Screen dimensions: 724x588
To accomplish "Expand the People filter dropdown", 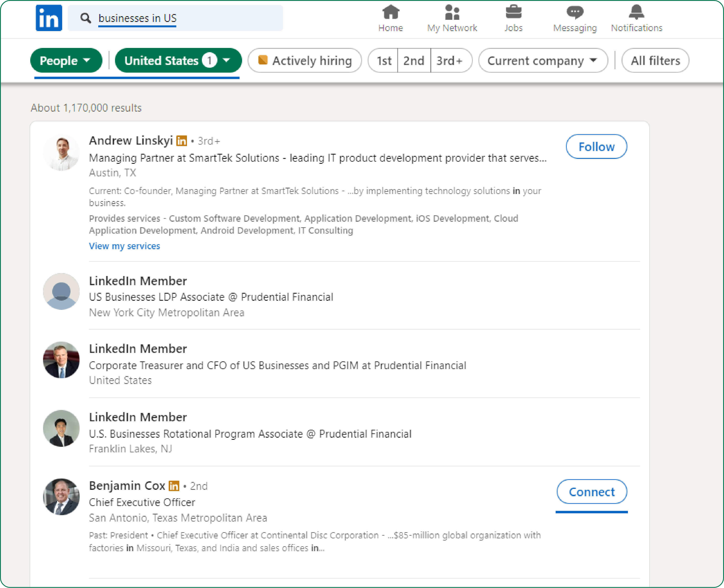I will coord(66,60).
